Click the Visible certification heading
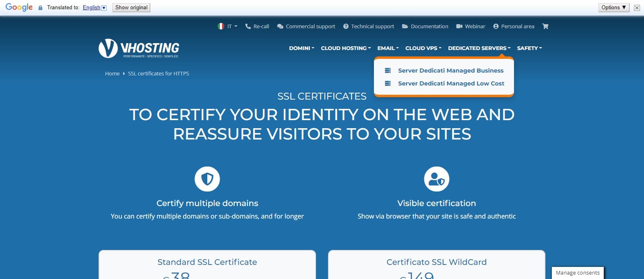 click(x=437, y=203)
